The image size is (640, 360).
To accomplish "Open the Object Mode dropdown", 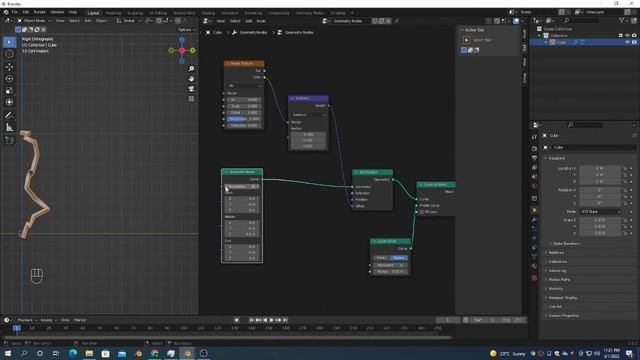I will click(34, 20).
